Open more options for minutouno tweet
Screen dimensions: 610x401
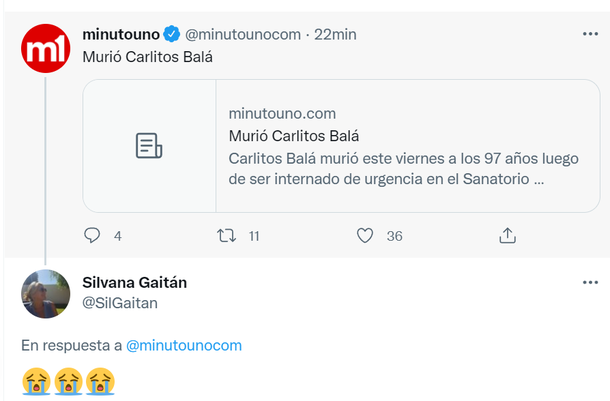click(590, 33)
